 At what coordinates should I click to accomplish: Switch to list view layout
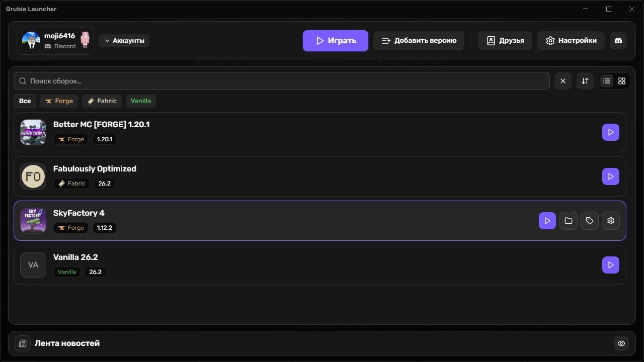pos(607,81)
